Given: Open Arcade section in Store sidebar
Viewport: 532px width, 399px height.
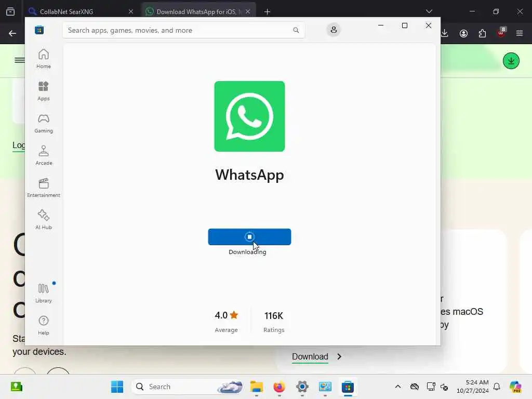Looking at the screenshot, I should (44, 155).
